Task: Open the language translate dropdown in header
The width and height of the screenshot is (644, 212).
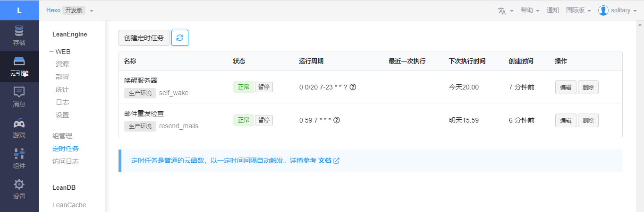Action: click(505, 10)
